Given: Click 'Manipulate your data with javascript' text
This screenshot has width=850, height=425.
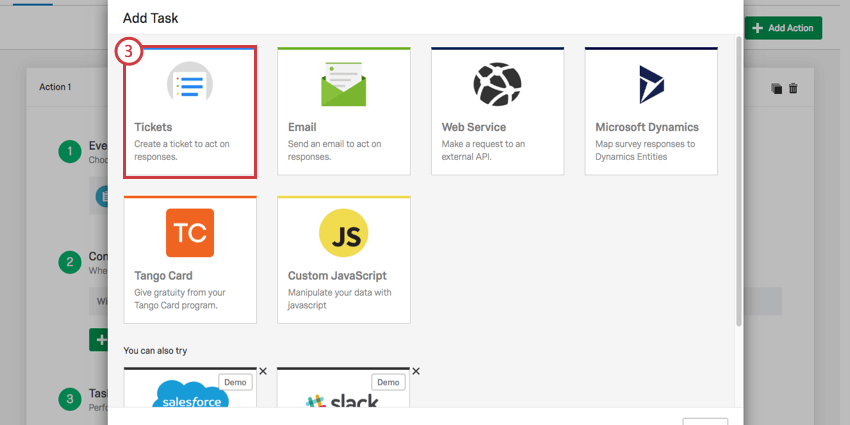Looking at the screenshot, I should click(340, 299).
